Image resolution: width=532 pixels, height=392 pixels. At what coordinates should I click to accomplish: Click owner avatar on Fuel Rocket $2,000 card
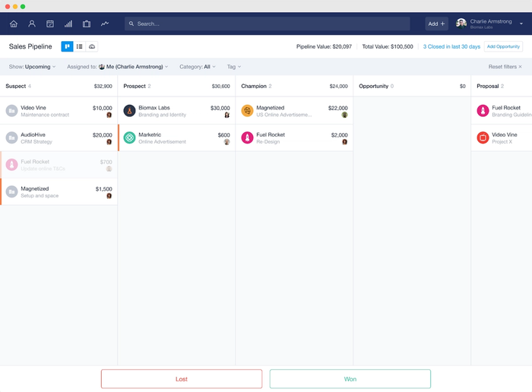344,142
